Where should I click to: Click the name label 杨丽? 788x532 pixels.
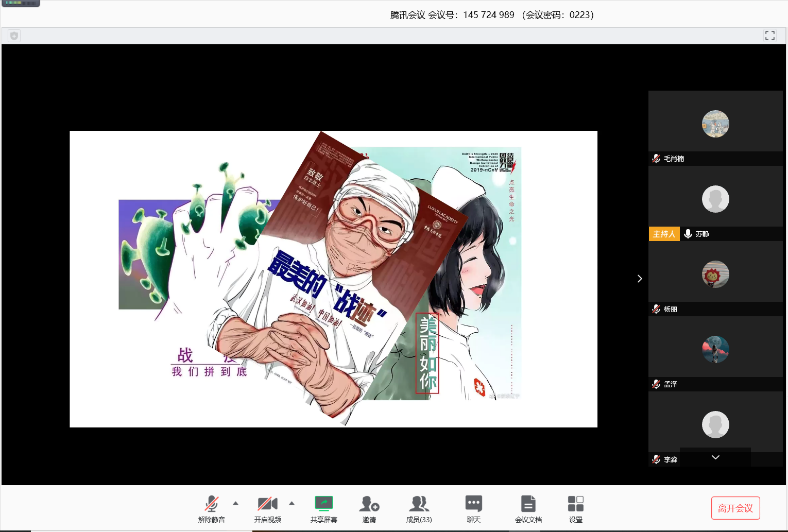point(671,309)
